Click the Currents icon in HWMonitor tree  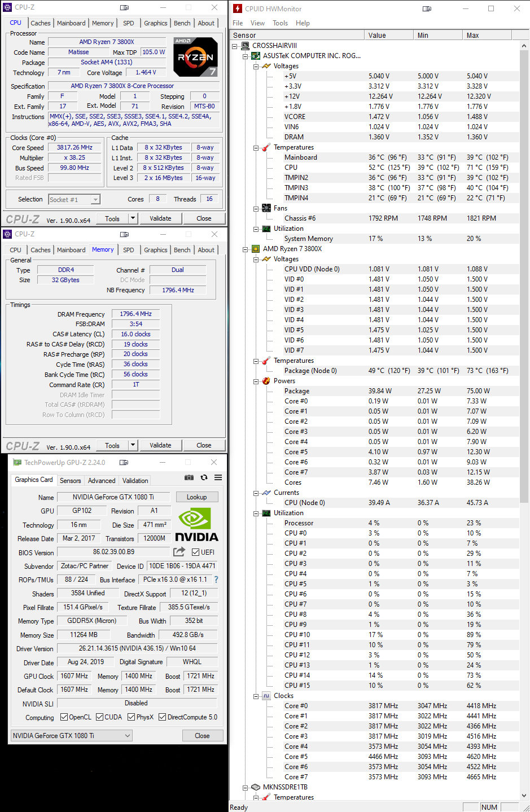pyautogui.click(x=266, y=493)
